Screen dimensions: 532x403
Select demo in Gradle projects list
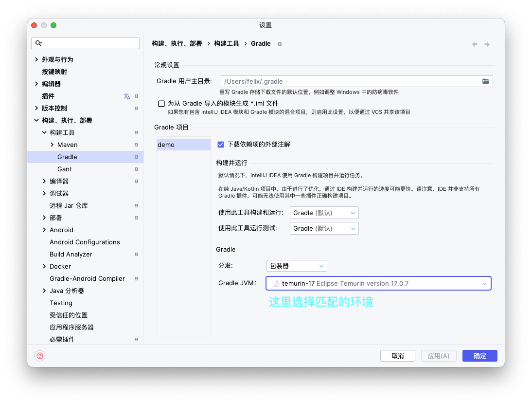click(183, 145)
